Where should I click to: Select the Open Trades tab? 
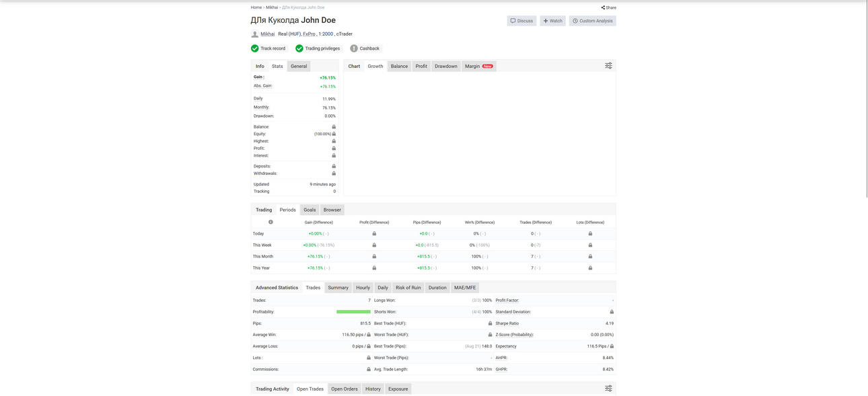(x=310, y=389)
